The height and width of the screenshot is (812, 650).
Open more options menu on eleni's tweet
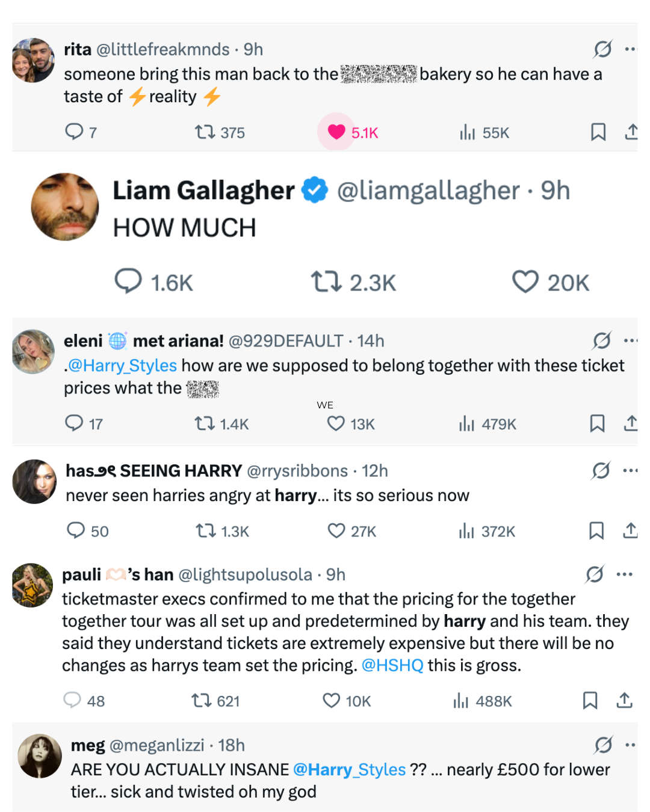(x=630, y=341)
